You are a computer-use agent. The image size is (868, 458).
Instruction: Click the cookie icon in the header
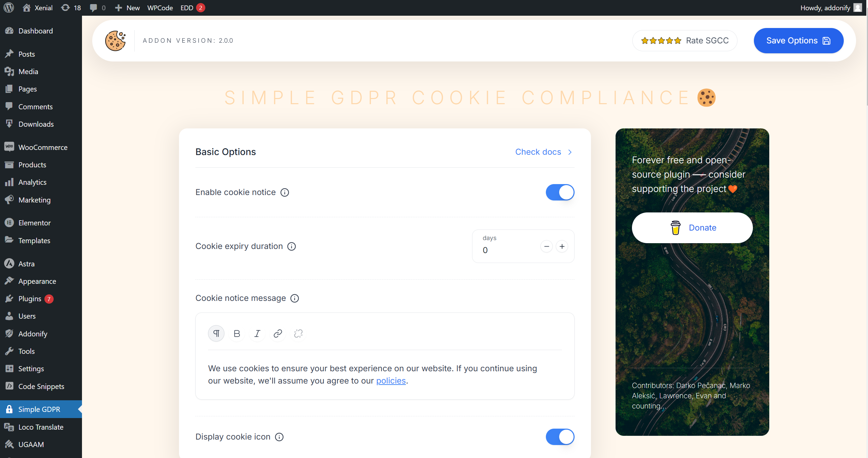click(x=116, y=40)
